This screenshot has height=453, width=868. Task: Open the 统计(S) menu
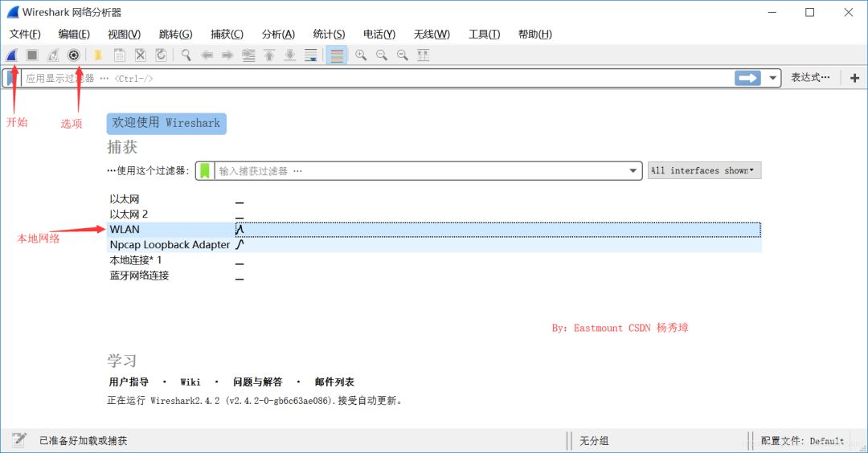[x=329, y=35]
